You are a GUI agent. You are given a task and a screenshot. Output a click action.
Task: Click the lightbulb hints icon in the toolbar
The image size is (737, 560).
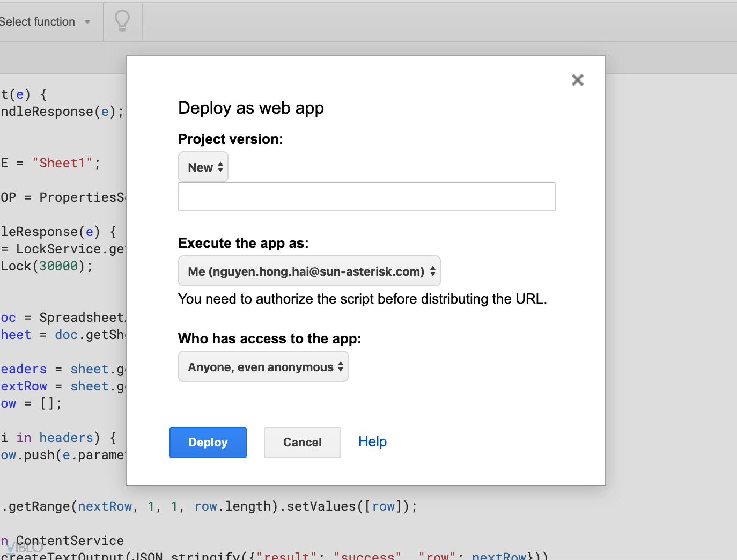[122, 21]
